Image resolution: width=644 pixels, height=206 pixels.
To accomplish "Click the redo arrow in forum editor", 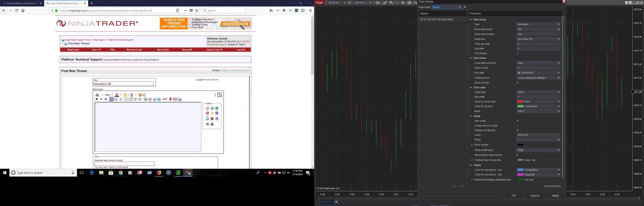I will pyautogui.click(x=144, y=95).
